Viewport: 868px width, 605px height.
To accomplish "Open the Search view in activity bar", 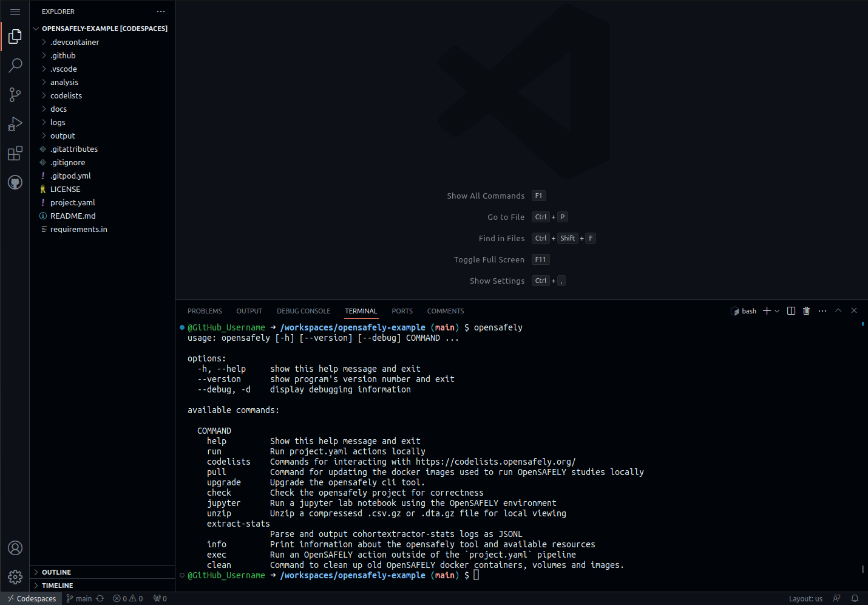I will 15,66.
